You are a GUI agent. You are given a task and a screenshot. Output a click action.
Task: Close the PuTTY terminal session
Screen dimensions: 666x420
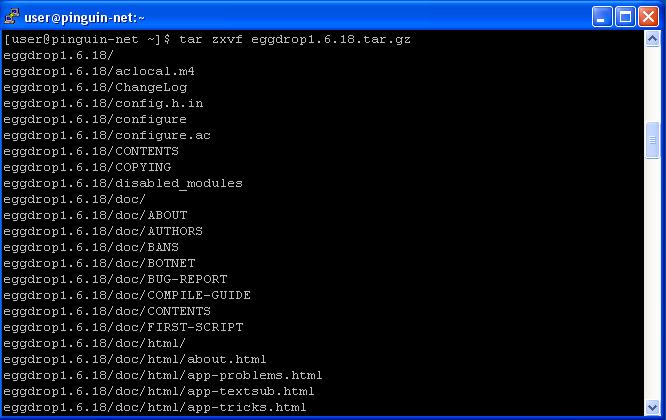649,17
